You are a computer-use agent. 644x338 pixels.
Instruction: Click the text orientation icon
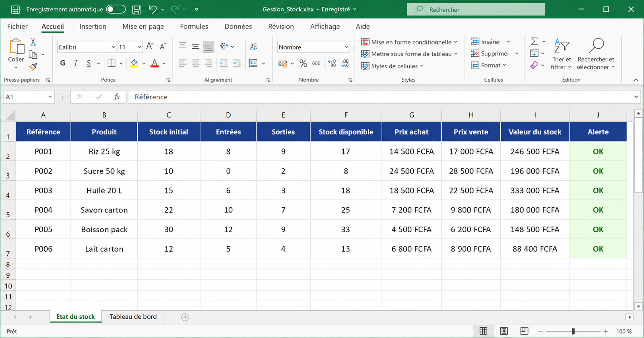pos(224,46)
